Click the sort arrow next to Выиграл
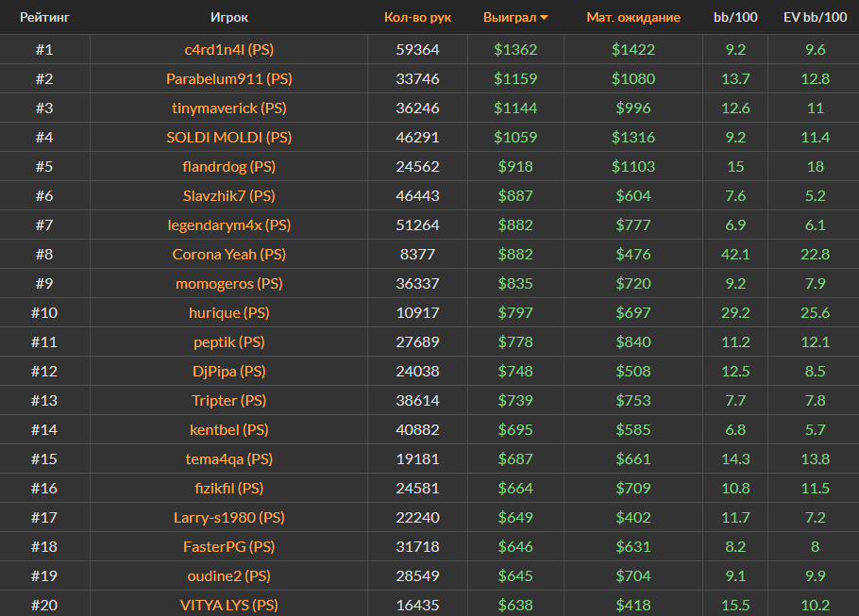The image size is (859, 616). click(x=545, y=18)
